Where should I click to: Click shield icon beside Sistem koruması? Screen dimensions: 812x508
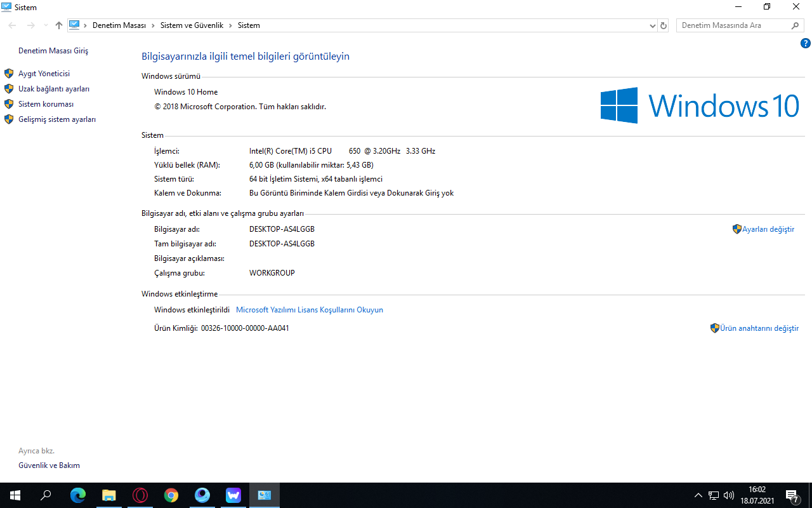9,104
